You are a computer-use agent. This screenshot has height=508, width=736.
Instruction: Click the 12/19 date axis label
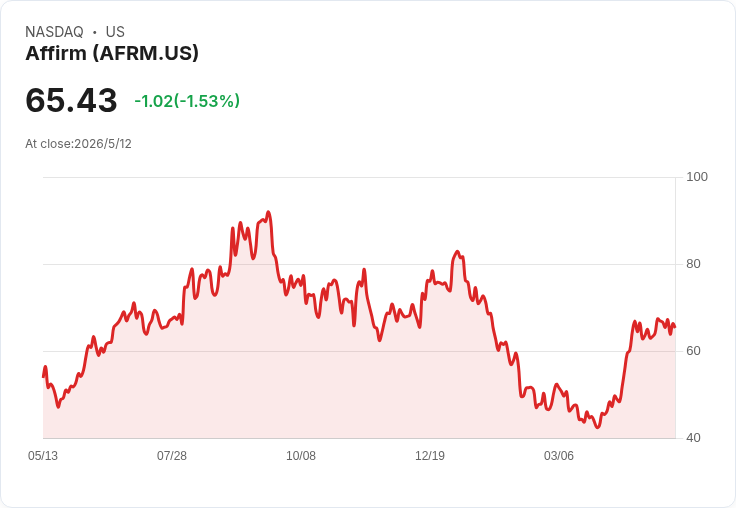coord(430,455)
